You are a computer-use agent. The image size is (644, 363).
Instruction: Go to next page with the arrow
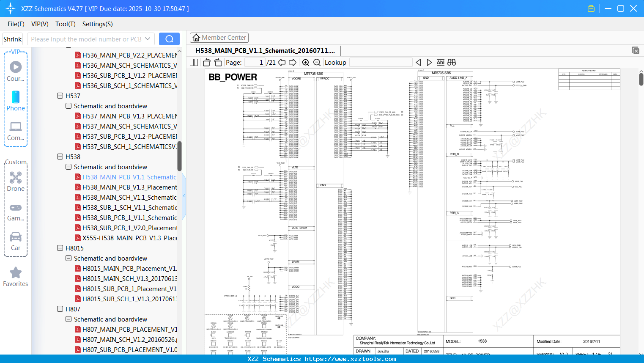pyautogui.click(x=293, y=62)
